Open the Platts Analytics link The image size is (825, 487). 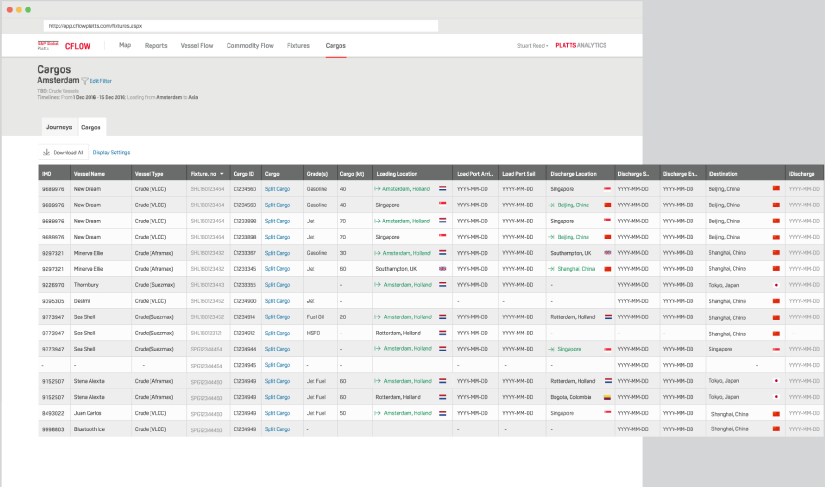coord(581,46)
